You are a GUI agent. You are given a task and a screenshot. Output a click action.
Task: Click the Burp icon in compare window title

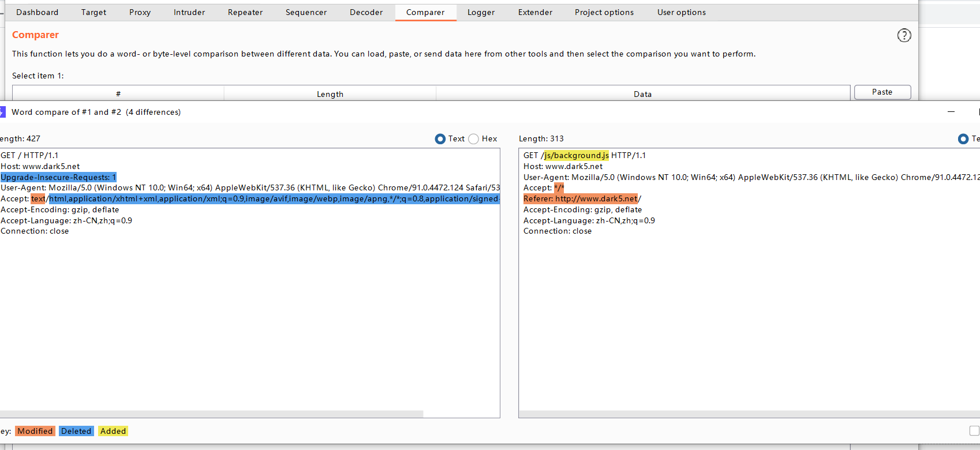click(2, 112)
